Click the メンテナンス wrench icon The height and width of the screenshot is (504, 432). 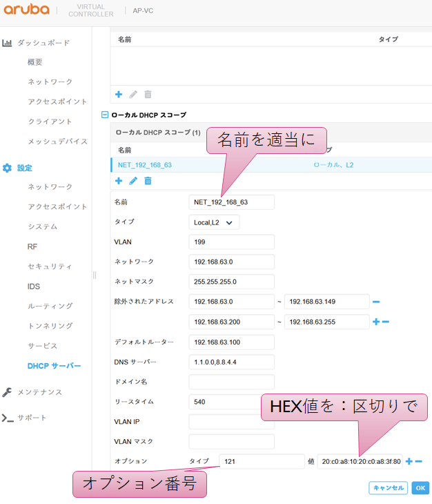7,392
